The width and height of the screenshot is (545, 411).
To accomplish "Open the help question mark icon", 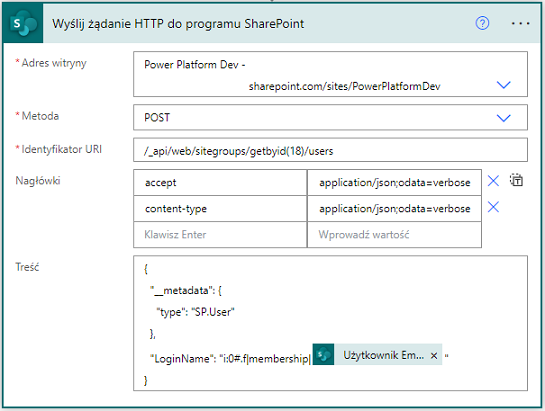I will point(482,23).
